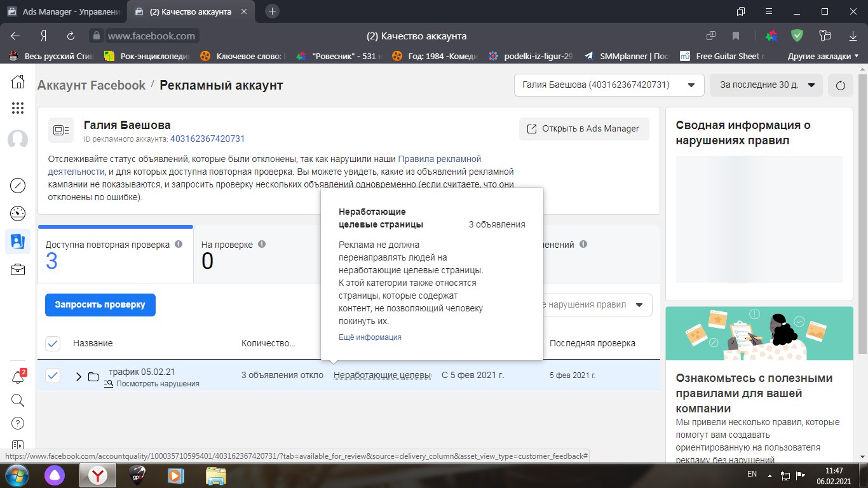Click the EN language indicator in tray
Image resolution: width=868 pixels, height=488 pixels.
(752, 475)
